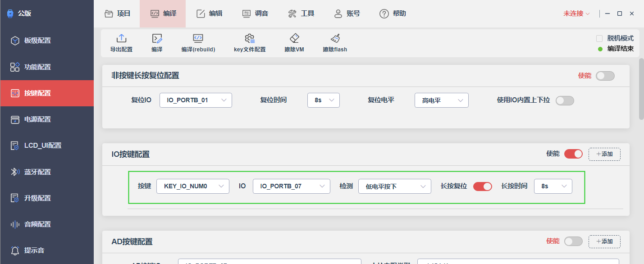Click the 编译 compile toolbar icon

[x=157, y=38]
